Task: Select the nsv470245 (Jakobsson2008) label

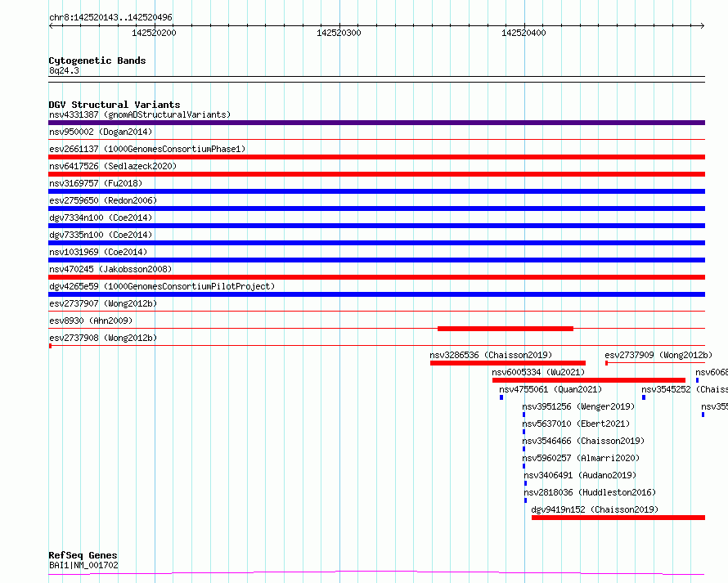Action: 110,269
